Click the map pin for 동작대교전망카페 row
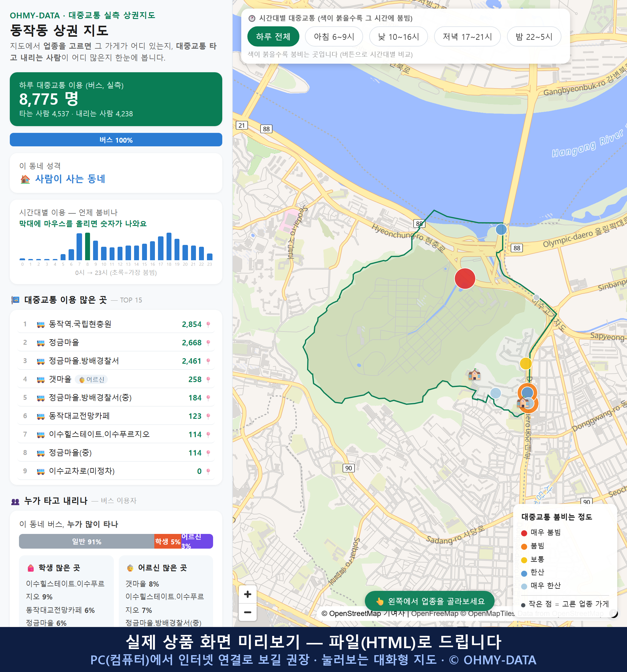This screenshot has width=627, height=672. [x=208, y=416]
